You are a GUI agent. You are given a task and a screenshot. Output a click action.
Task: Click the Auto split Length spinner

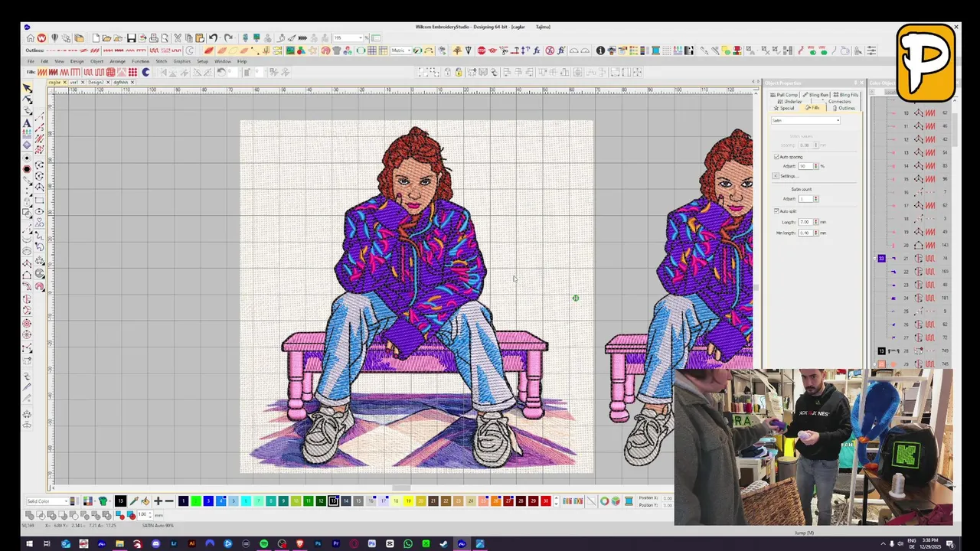(816, 222)
